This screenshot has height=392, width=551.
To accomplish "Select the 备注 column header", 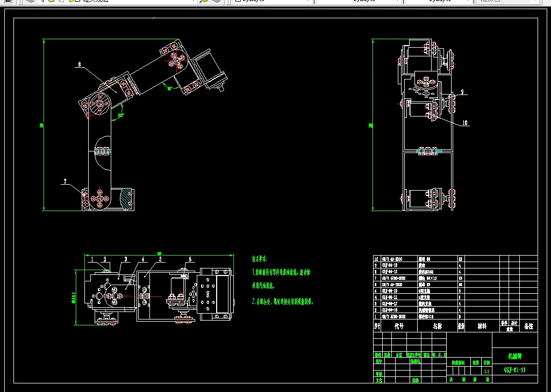I will [x=528, y=326].
